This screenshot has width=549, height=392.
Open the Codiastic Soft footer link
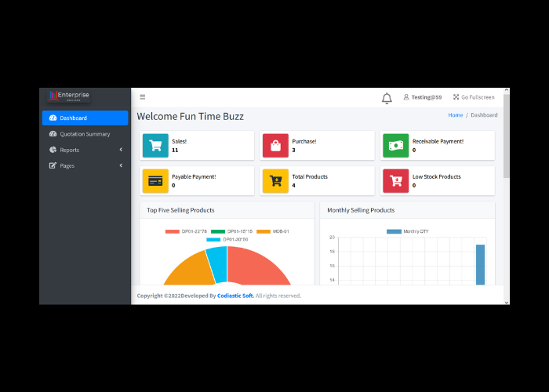pos(235,296)
